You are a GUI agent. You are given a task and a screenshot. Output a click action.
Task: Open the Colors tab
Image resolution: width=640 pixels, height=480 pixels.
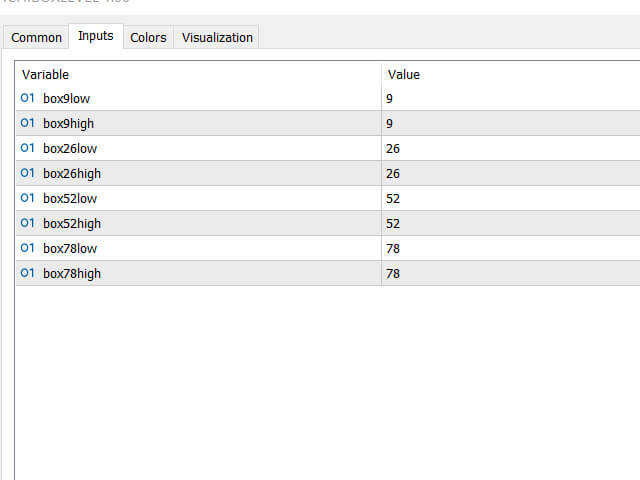pyautogui.click(x=148, y=38)
